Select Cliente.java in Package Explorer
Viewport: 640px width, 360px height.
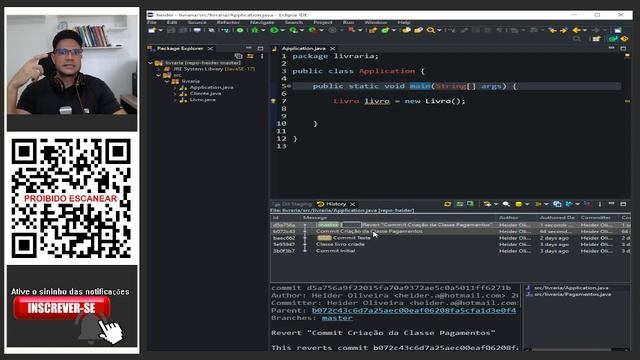(x=205, y=93)
